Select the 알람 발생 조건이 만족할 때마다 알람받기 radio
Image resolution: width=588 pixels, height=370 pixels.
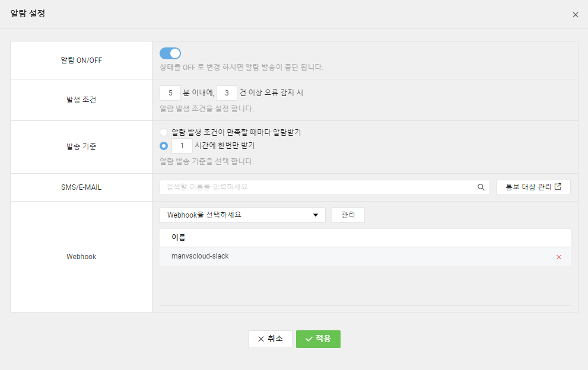(164, 132)
